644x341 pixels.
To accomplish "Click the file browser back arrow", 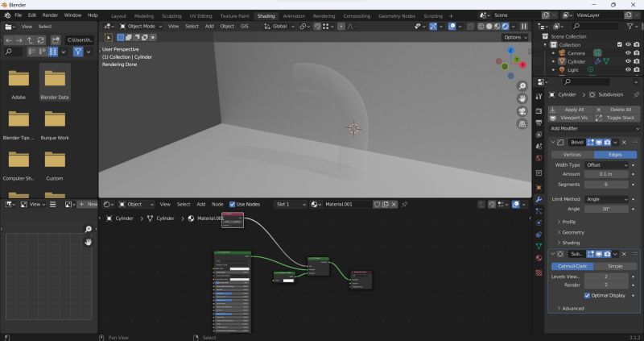I will tap(9, 40).
